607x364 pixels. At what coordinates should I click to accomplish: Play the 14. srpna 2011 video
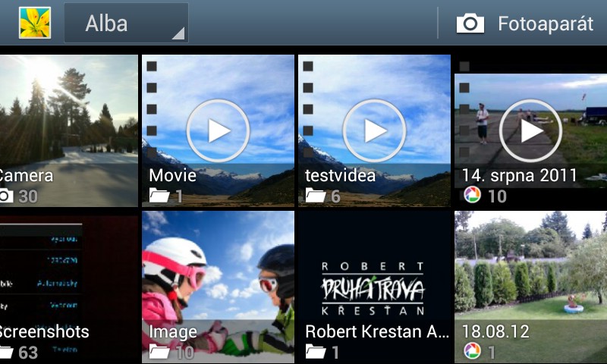coord(530,130)
